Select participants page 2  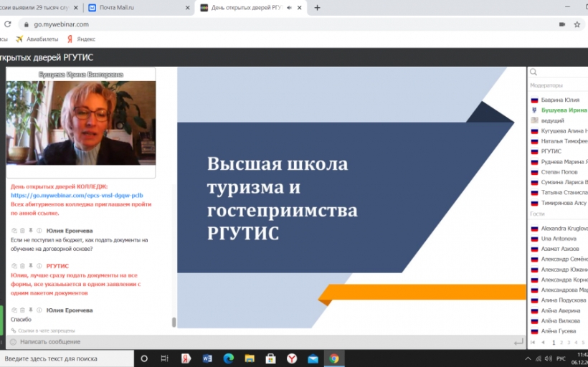[561, 342]
